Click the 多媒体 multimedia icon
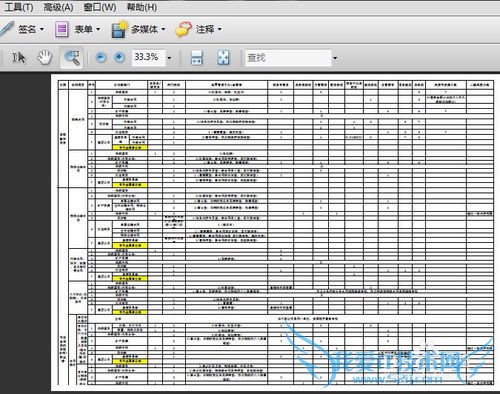This screenshot has height=394, width=500. 120,29
